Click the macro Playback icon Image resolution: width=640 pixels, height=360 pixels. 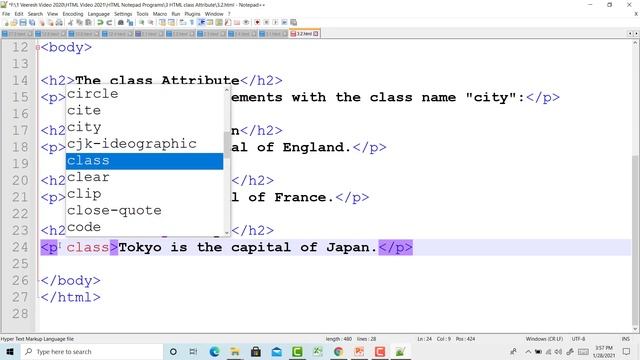click(275, 22)
